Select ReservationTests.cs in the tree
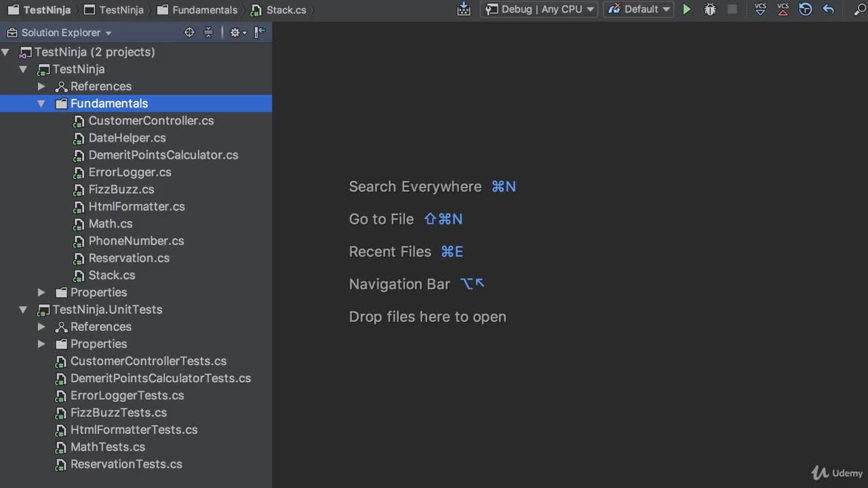This screenshot has width=868, height=488. 126,464
